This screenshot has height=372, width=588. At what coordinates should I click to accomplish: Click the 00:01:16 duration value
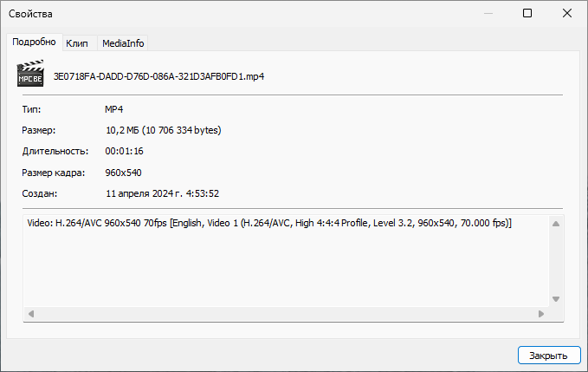pos(124,151)
